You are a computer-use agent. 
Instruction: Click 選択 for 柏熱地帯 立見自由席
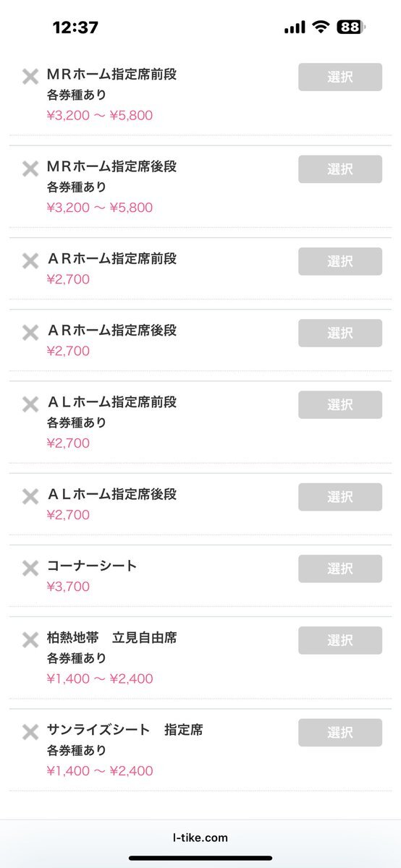[x=340, y=640]
